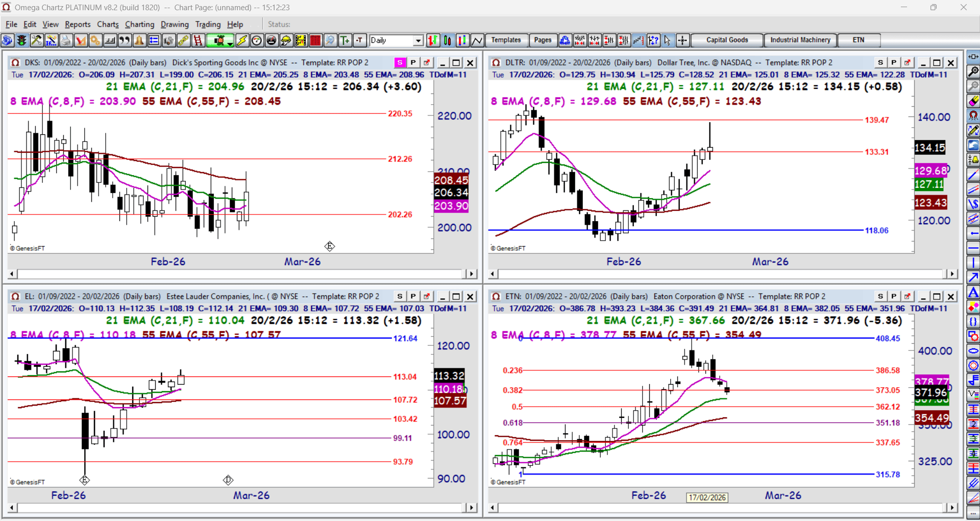
Task: Toggle the S button on DKS chart
Action: [400, 62]
